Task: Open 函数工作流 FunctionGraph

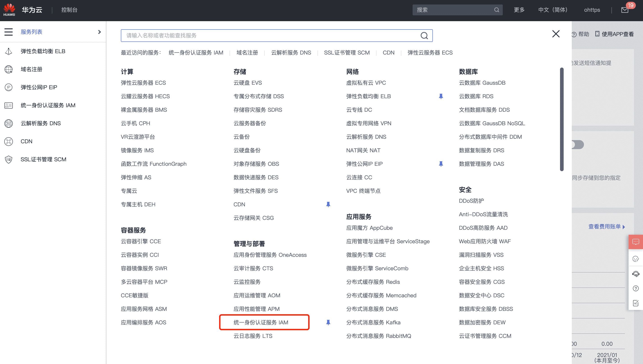Action: pos(154,164)
